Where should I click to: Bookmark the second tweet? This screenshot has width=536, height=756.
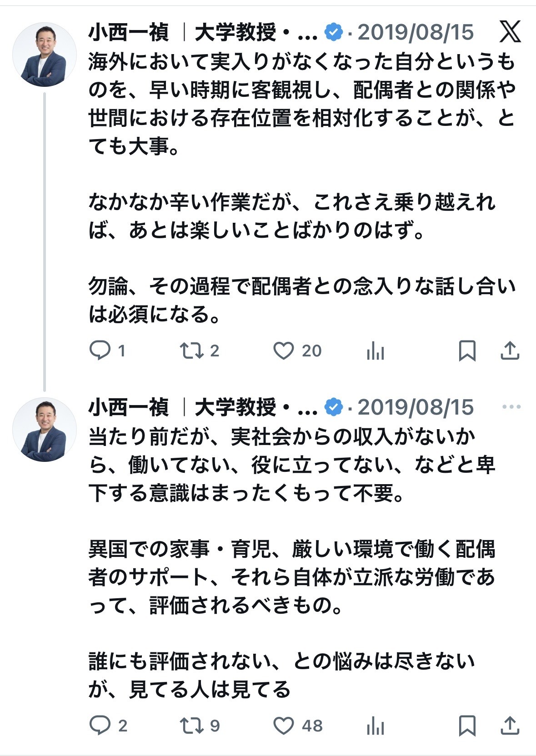[467, 726]
